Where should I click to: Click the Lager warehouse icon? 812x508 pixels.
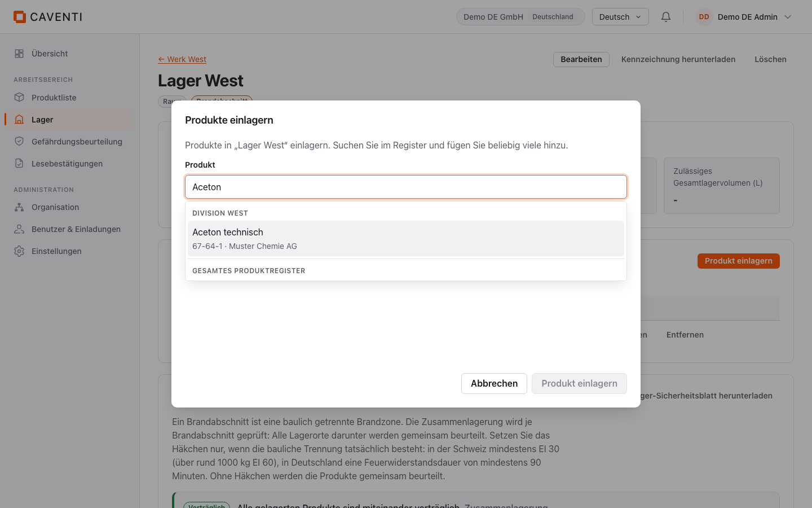(19, 120)
